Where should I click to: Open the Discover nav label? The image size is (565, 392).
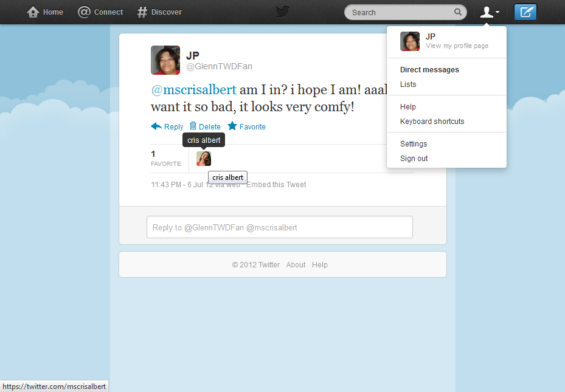pyautogui.click(x=167, y=12)
